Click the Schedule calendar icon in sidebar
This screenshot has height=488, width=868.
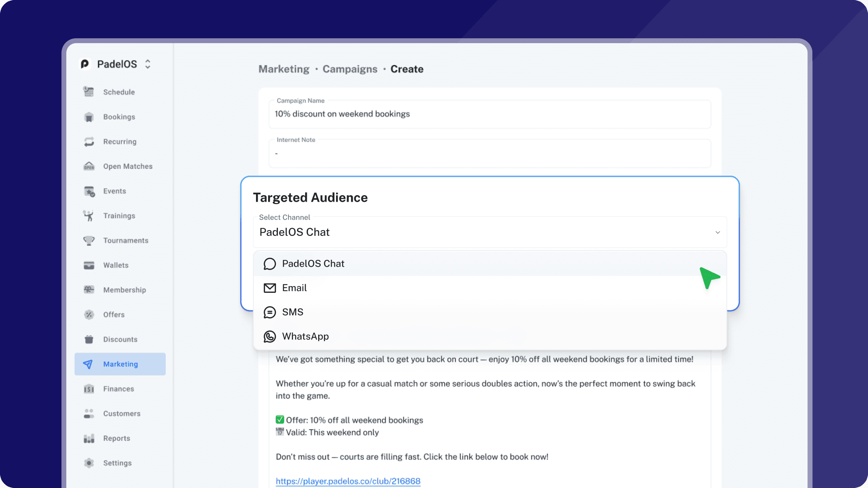tap(89, 92)
